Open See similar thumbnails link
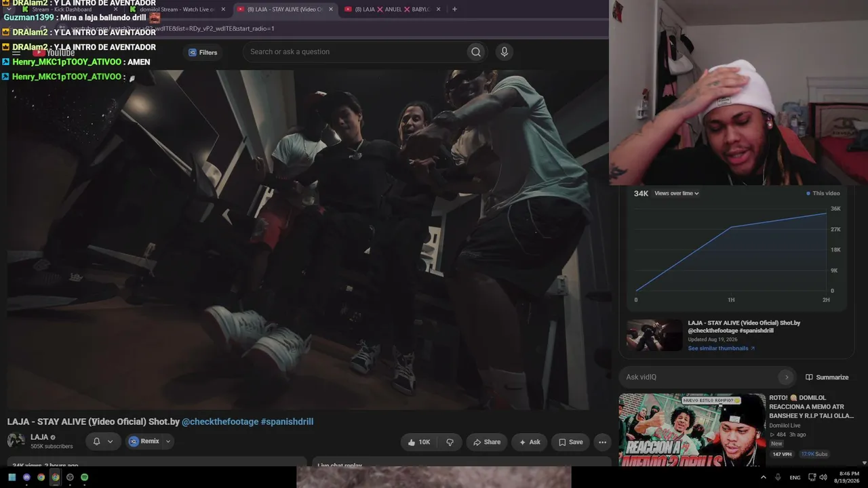Screen dimensions: 868x488 tap(722, 348)
